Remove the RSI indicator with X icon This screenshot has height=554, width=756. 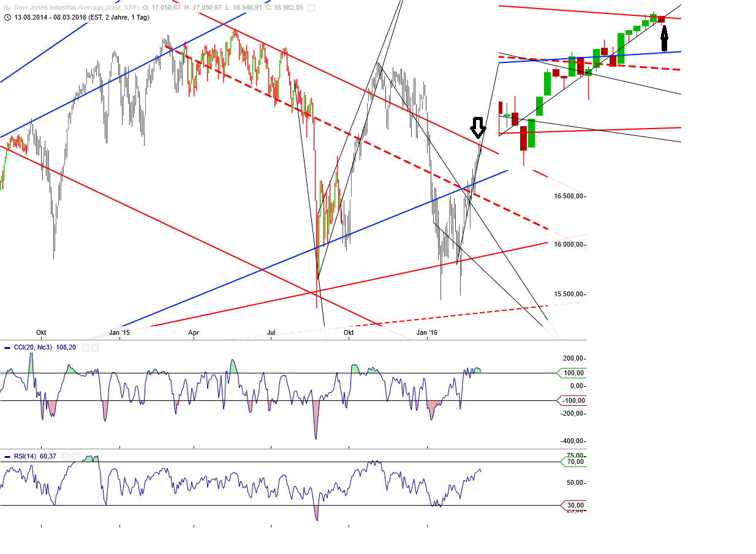75,456
